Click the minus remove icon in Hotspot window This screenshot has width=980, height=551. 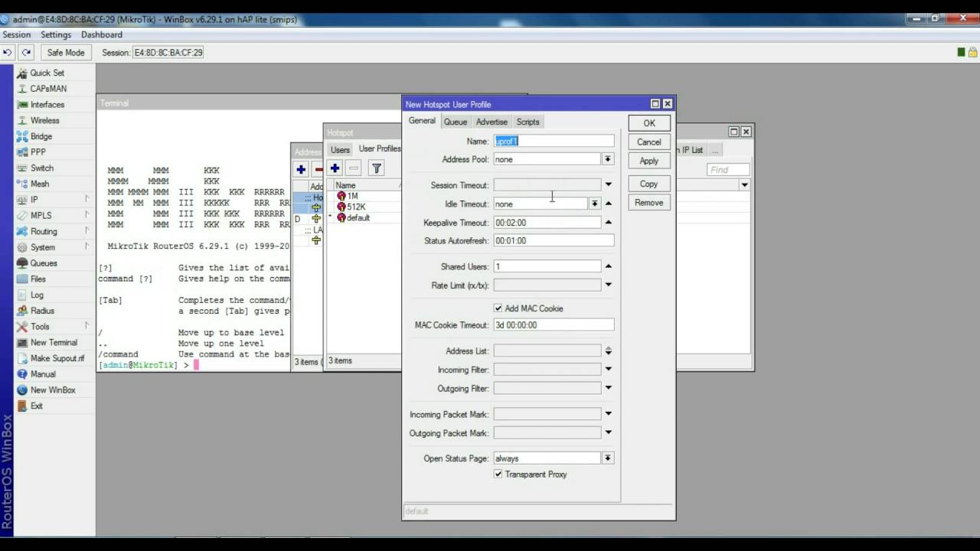point(353,168)
